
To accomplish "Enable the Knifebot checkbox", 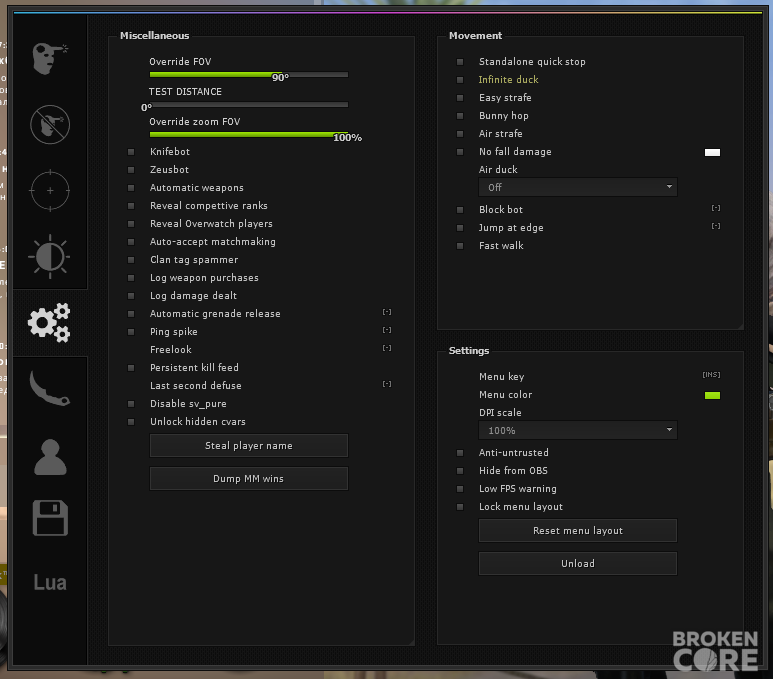I will pyautogui.click(x=131, y=152).
